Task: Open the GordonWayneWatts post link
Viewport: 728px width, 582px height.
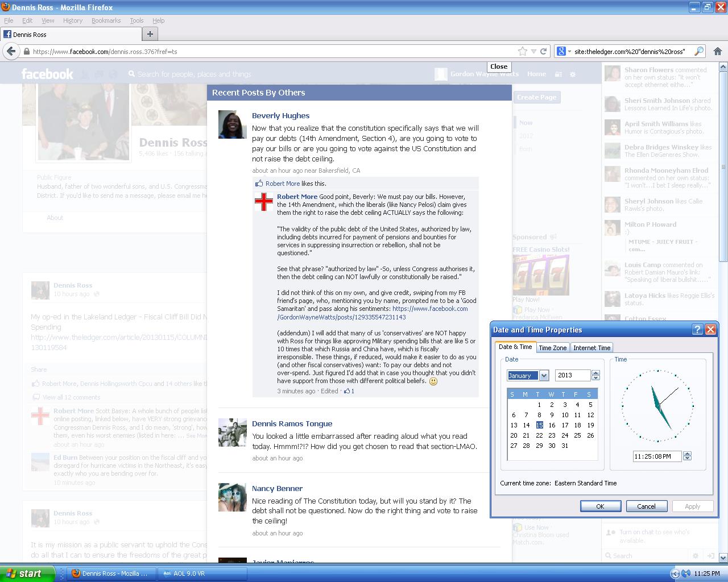Action: coord(373,313)
